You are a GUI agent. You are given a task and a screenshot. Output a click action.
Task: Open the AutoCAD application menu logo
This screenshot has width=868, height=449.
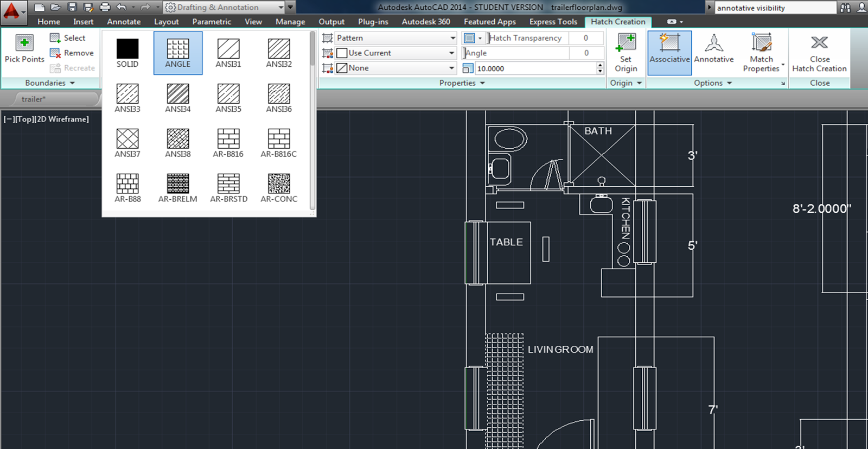tap(12, 11)
